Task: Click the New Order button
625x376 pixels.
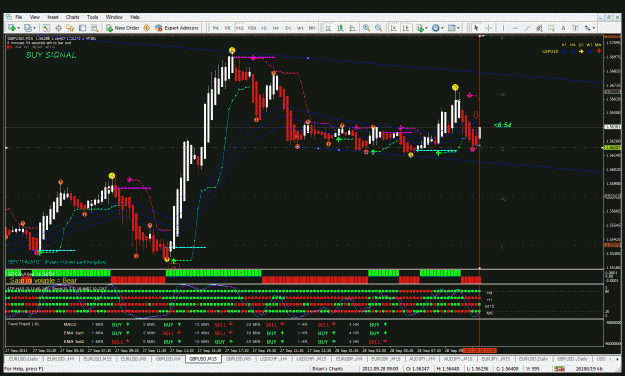Action: point(122,28)
